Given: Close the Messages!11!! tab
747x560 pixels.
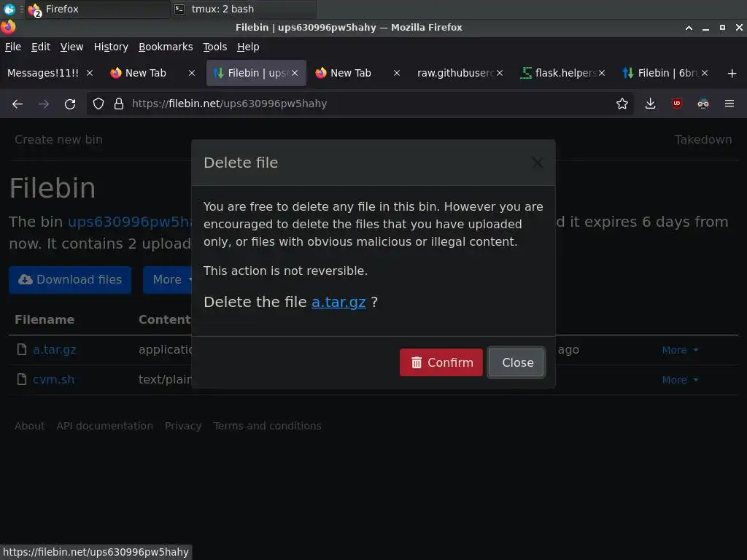Looking at the screenshot, I should [x=90, y=73].
